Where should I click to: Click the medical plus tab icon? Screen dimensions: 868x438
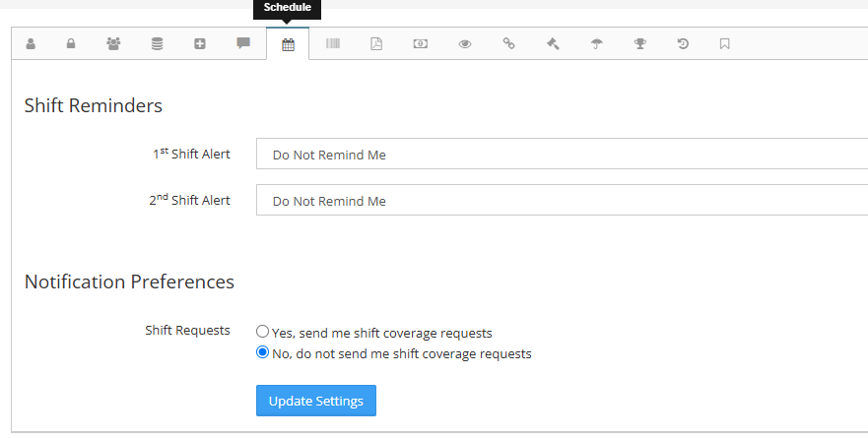click(x=200, y=44)
